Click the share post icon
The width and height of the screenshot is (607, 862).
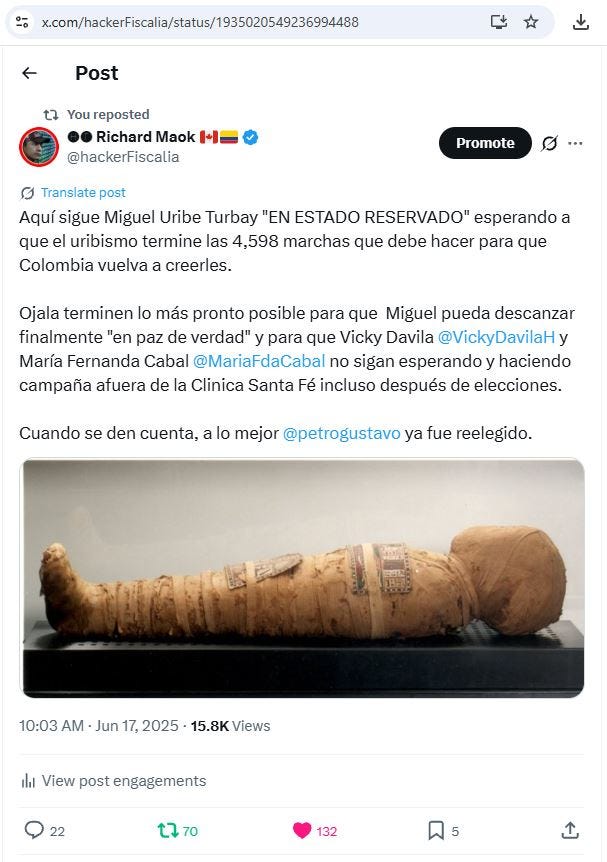(x=570, y=830)
